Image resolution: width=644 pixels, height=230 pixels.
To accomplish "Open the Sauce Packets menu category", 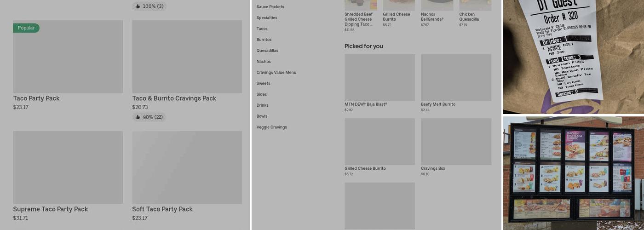I will coord(270,7).
